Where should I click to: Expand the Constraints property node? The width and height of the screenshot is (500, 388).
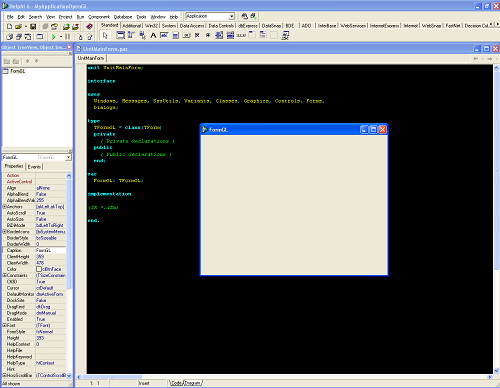(5, 275)
